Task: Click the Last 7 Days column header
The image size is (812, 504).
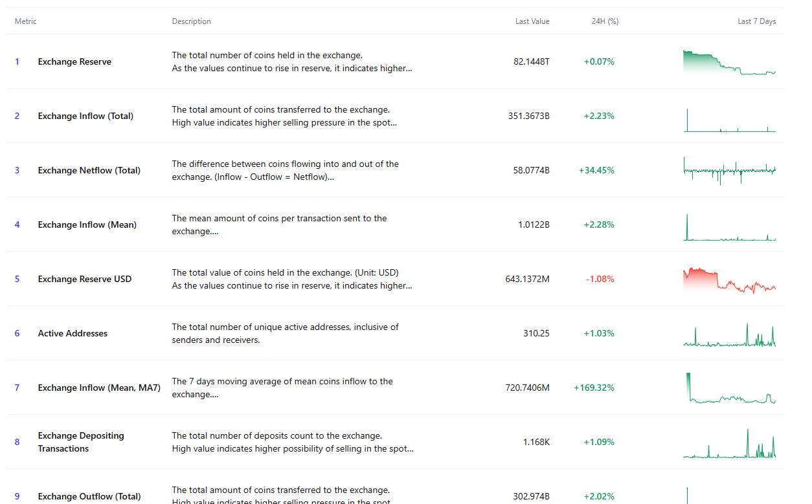Action: (756, 21)
